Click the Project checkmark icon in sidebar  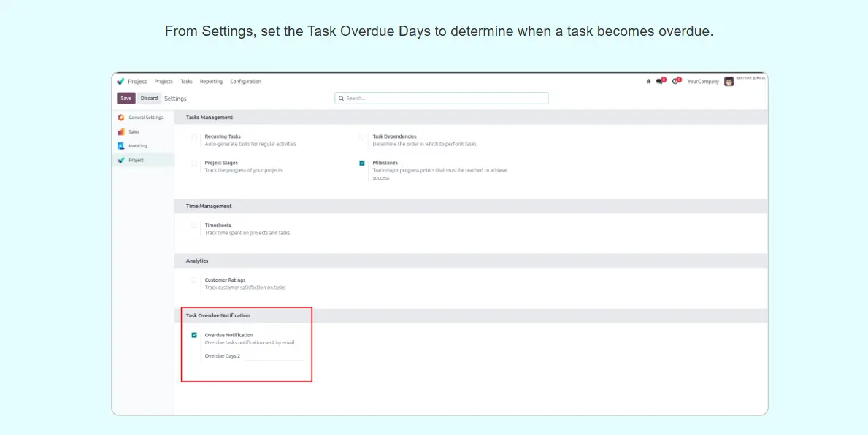click(121, 160)
